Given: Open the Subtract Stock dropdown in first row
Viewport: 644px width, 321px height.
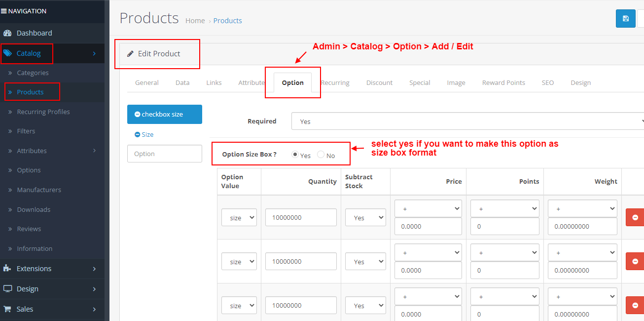Looking at the screenshot, I should coord(365,217).
